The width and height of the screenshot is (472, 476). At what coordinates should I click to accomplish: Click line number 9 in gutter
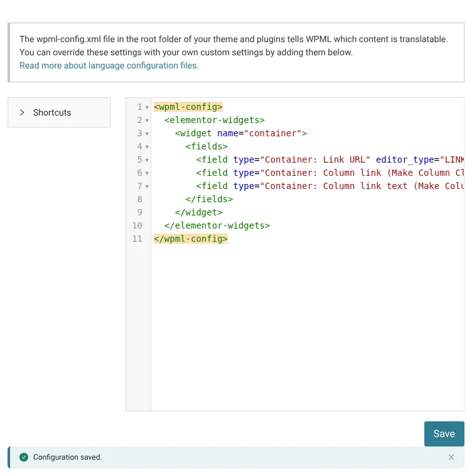pyautogui.click(x=139, y=212)
